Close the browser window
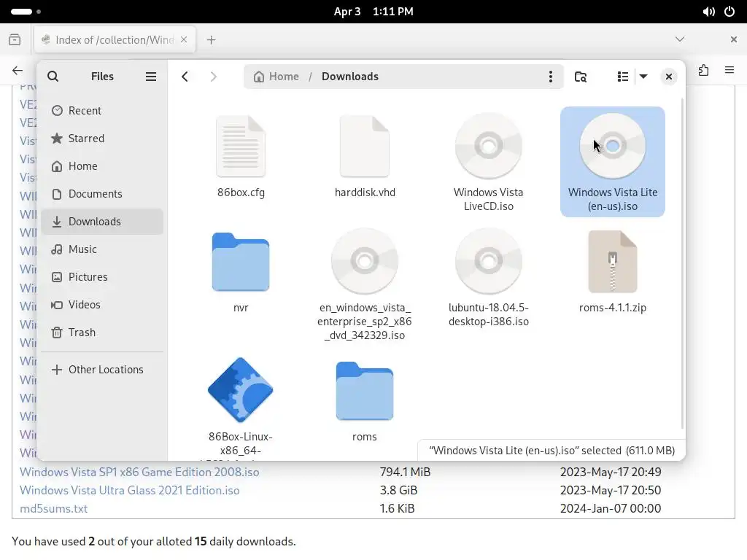The width and height of the screenshot is (747, 560). [x=734, y=39]
